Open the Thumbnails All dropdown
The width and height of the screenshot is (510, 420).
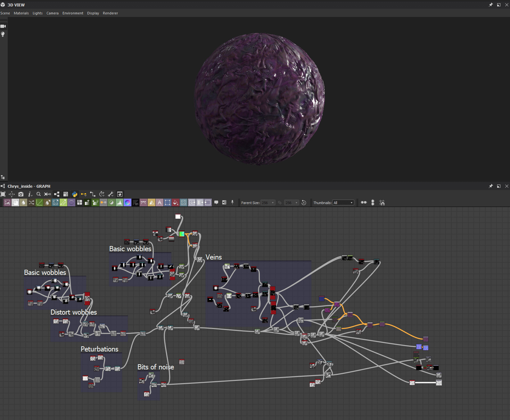coord(343,203)
